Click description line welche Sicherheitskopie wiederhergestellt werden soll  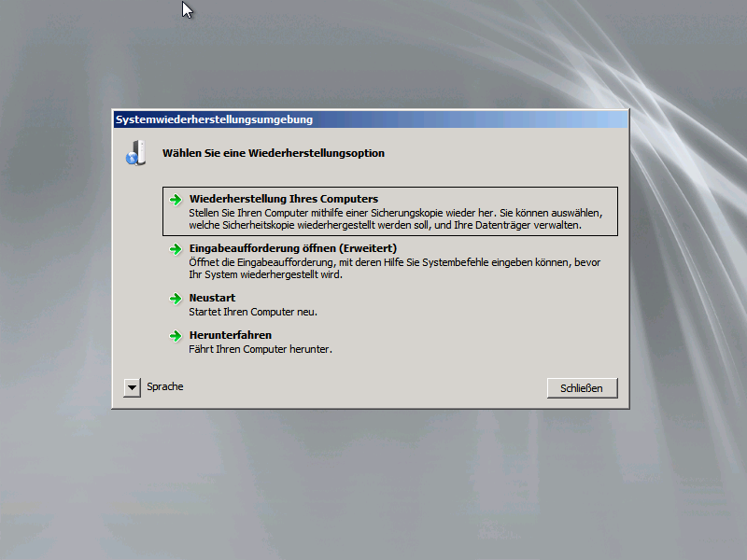coord(385,225)
